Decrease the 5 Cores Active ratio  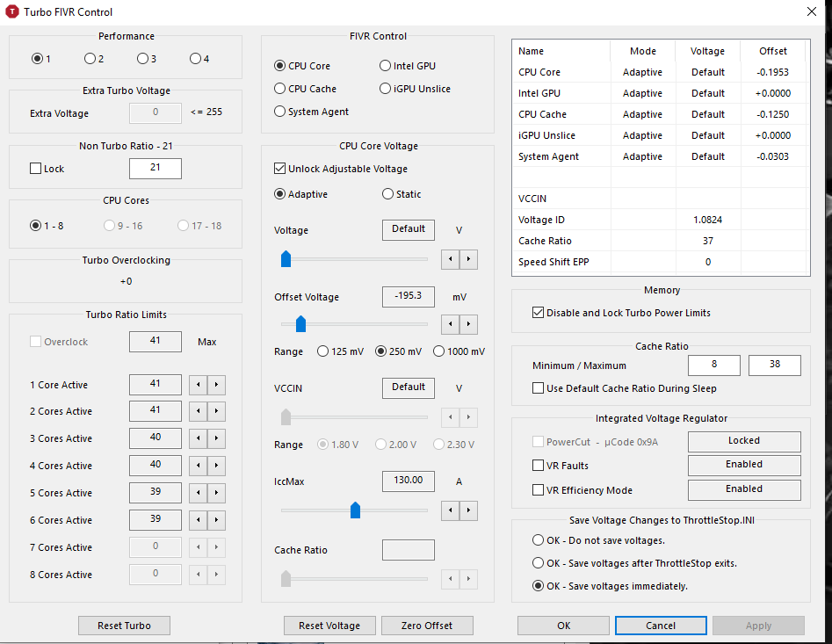coord(198,493)
